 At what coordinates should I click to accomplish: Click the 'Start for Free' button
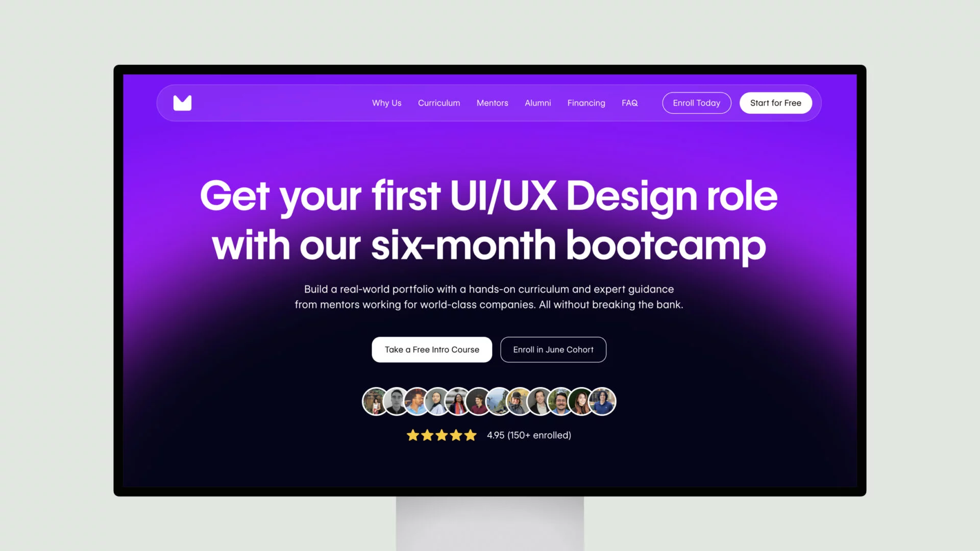[775, 103]
